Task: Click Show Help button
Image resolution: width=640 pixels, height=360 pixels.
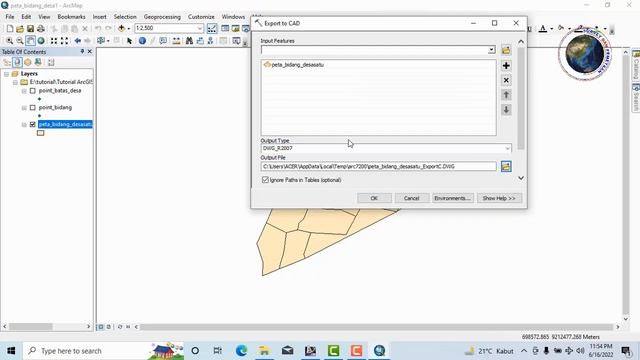Action: (x=499, y=198)
